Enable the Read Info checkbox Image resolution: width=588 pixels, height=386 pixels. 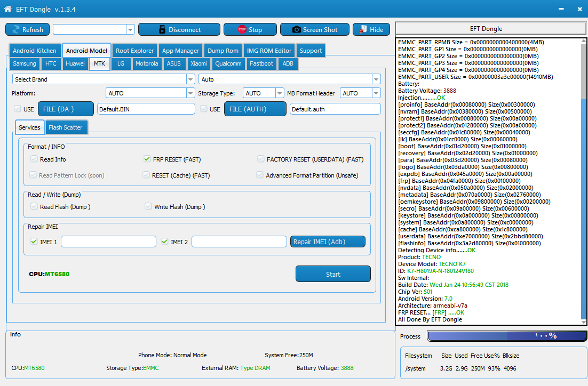coord(34,159)
